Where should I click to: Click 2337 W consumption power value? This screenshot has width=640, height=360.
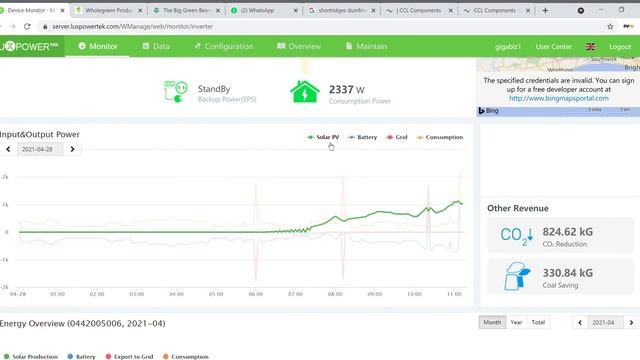coord(347,89)
